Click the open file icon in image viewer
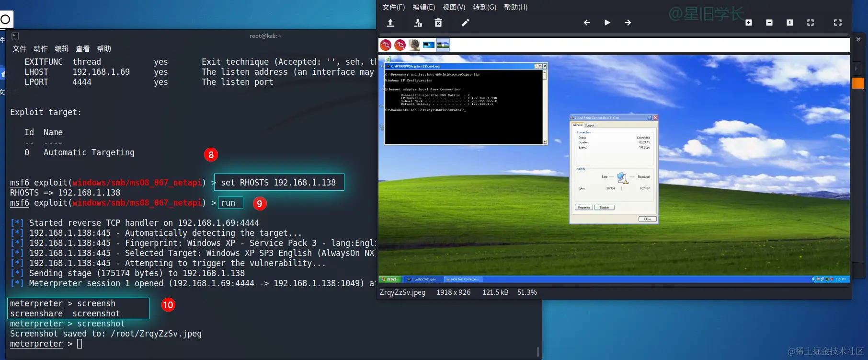This screenshot has height=360, width=868. (x=390, y=23)
